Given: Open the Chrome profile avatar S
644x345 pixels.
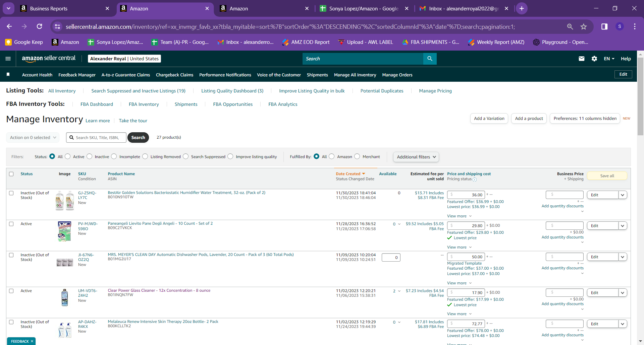Looking at the screenshot, I should [x=620, y=26].
